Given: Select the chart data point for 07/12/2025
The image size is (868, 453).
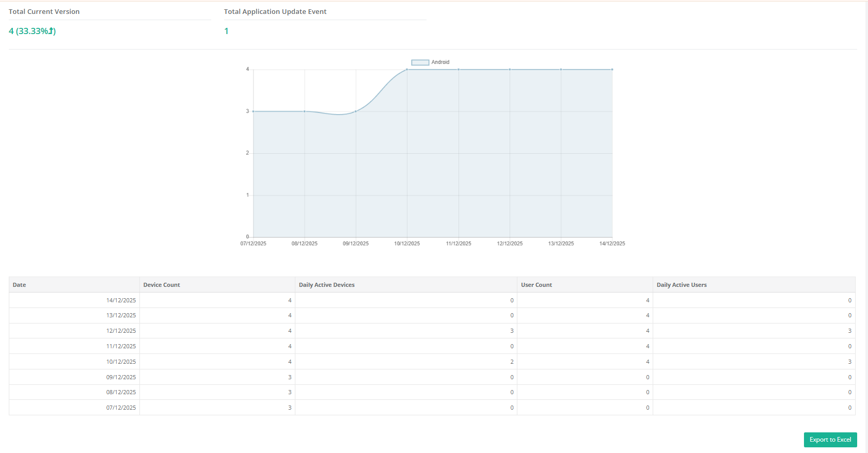Looking at the screenshot, I should pos(254,111).
